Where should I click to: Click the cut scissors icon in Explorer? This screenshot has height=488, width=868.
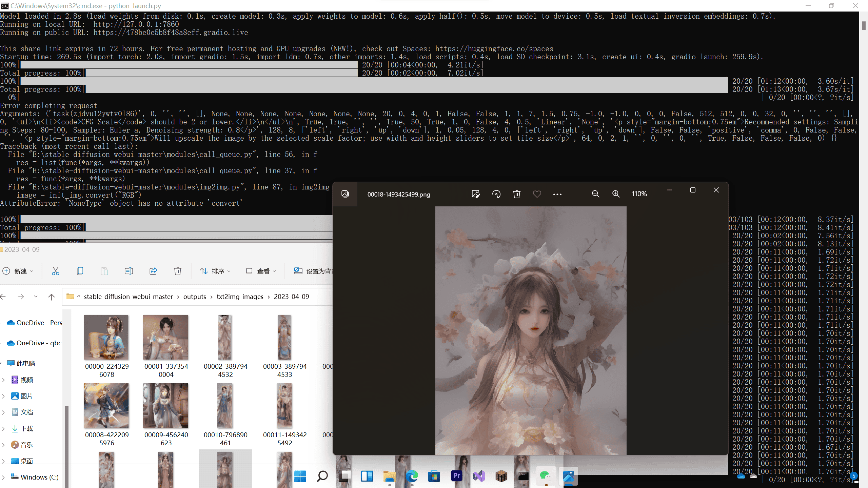click(x=56, y=271)
